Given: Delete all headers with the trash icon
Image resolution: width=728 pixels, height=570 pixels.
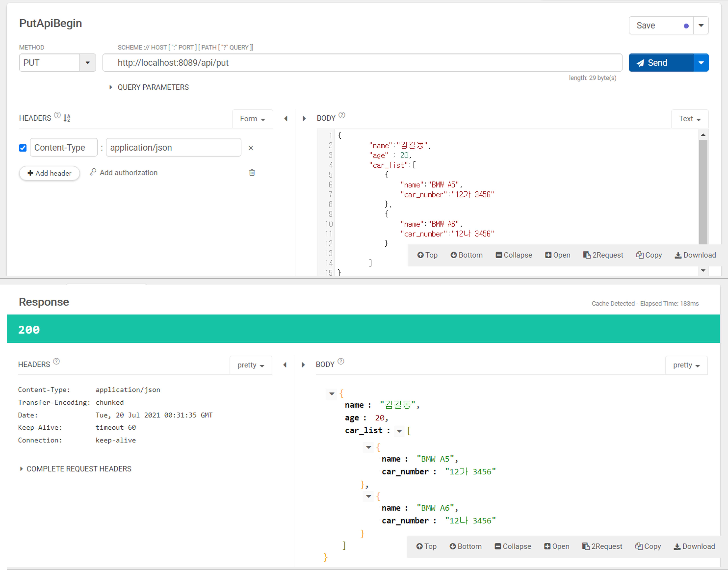Looking at the screenshot, I should pos(252,173).
